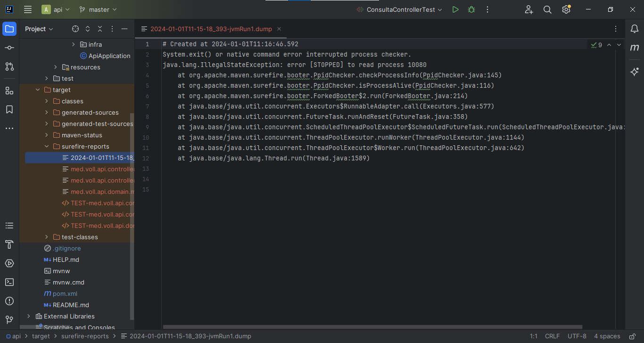Open the Services tool window icon
644x343 pixels.
click(9, 263)
